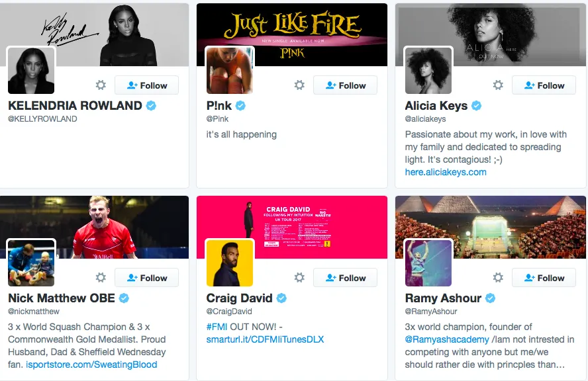Follow Craig David
Screen dimensions: 588x381
coord(346,278)
